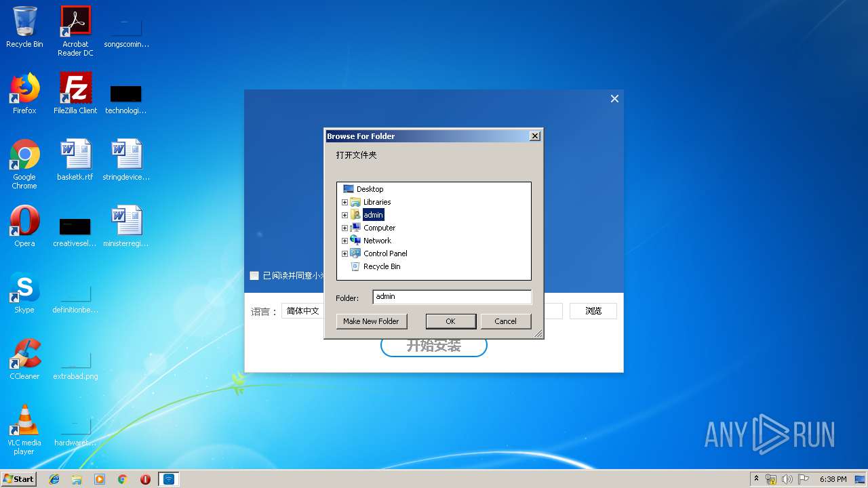
Task: Select ministerregi document icon
Action: (x=126, y=226)
